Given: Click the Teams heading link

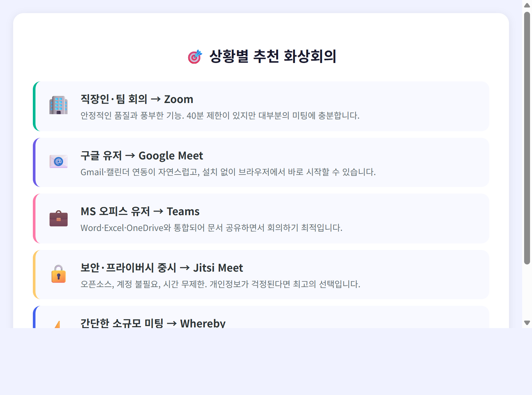Looking at the screenshot, I should (140, 212).
